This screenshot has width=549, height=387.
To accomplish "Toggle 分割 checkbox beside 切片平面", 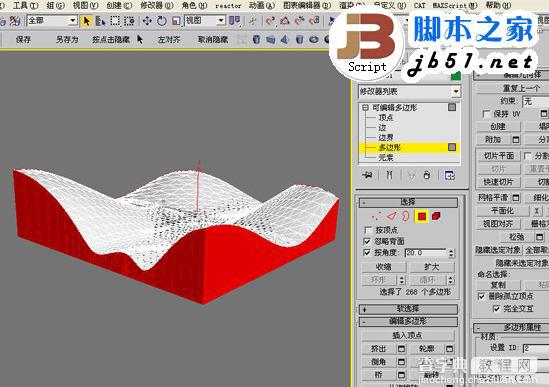I will click(x=527, y=156).
